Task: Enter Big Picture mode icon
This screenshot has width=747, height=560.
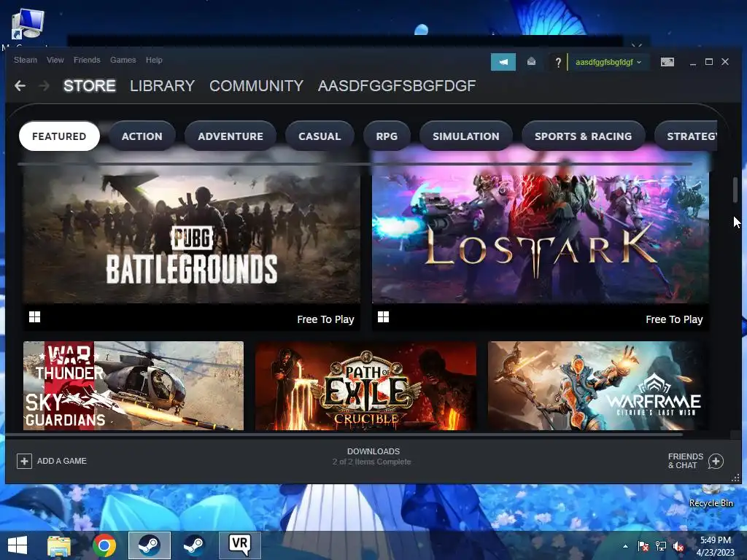Action: coord(667,62)
